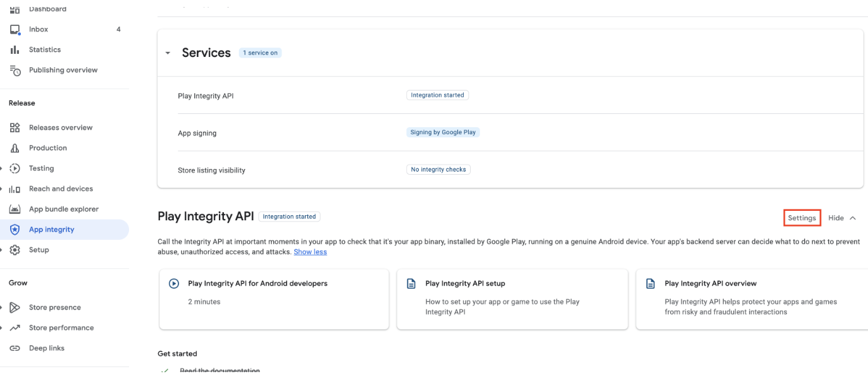Click the Releases overview grid icon
868x376 pixels.
coord(15,128)
